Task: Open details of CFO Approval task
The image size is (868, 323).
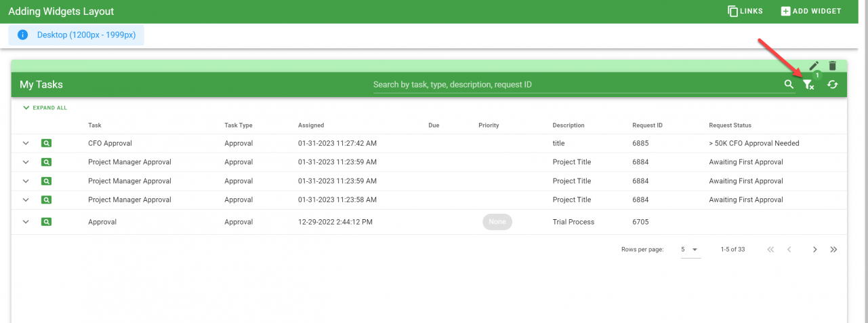Action: [46, 143]
